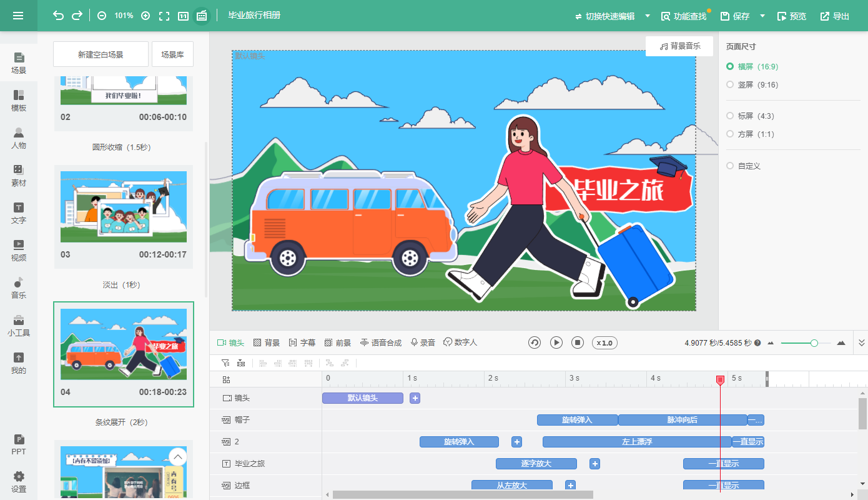This screenshot has height=500, width=868.
Task: Click large mountain zoom-in timeline icon
Action: (x=841, y=342)
